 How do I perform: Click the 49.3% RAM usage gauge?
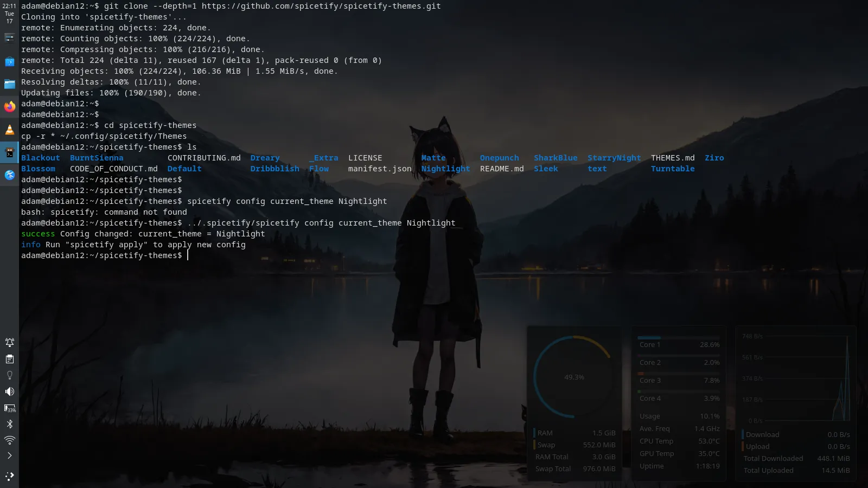point(574,377)
